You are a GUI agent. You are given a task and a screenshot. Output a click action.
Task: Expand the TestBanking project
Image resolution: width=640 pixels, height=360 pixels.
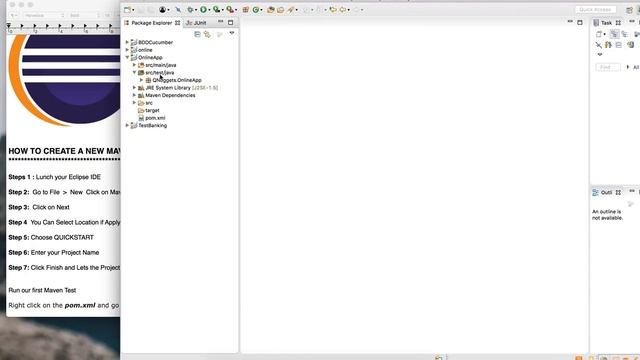point(127,125)
